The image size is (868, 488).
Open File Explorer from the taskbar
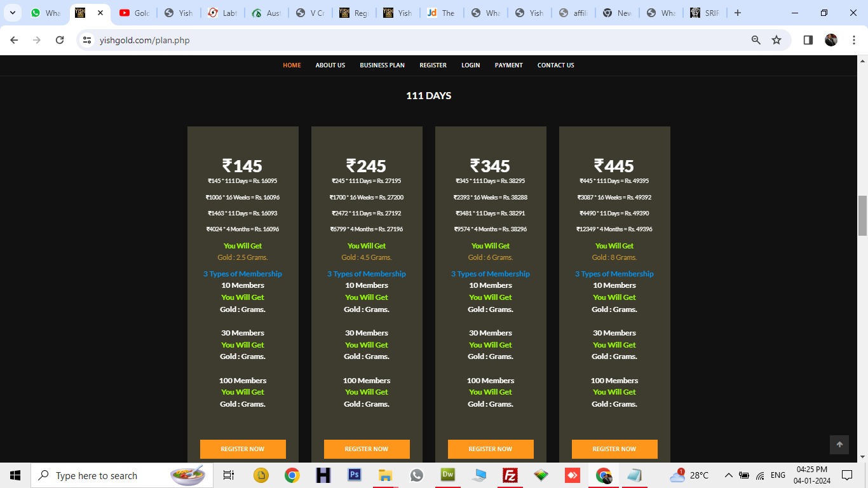point(386,475)
